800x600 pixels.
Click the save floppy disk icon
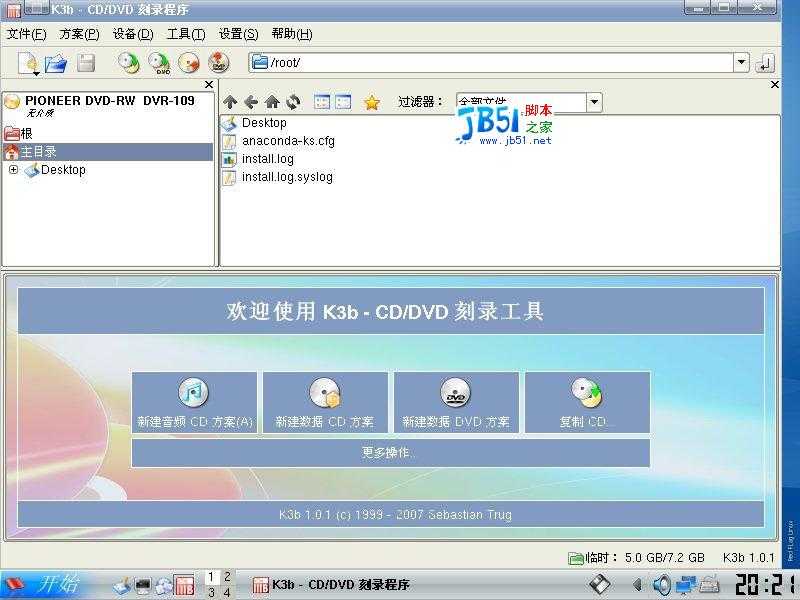click(86, 63)
